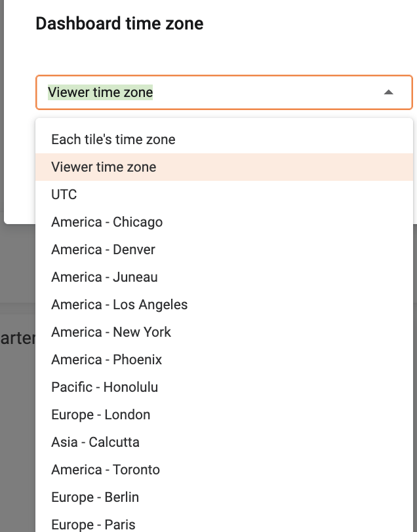Image resolution: width=417 pixels, height=532 pixels.
Task: Pick Pacific - Honolulu from the list
Action: click(x=104, y=387)
